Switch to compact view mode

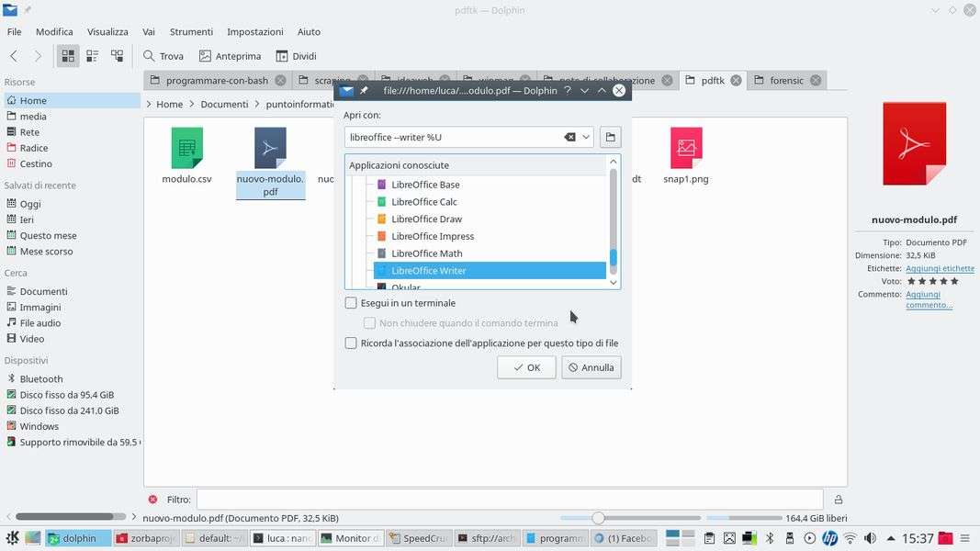coord(93,56)
